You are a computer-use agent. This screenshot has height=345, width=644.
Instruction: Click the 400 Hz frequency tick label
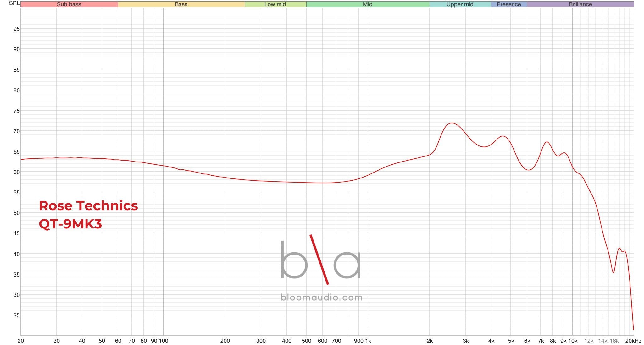pos(287,341)
